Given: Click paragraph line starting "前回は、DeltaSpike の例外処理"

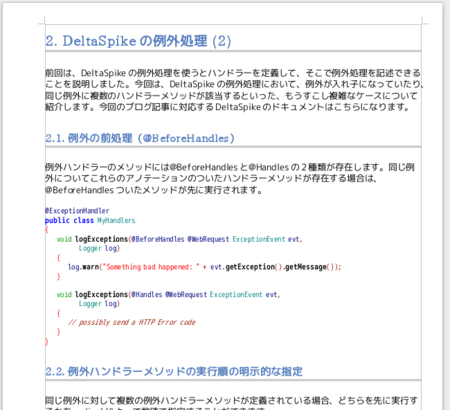Looking at the screenshot, I should [x=233, y=73].
